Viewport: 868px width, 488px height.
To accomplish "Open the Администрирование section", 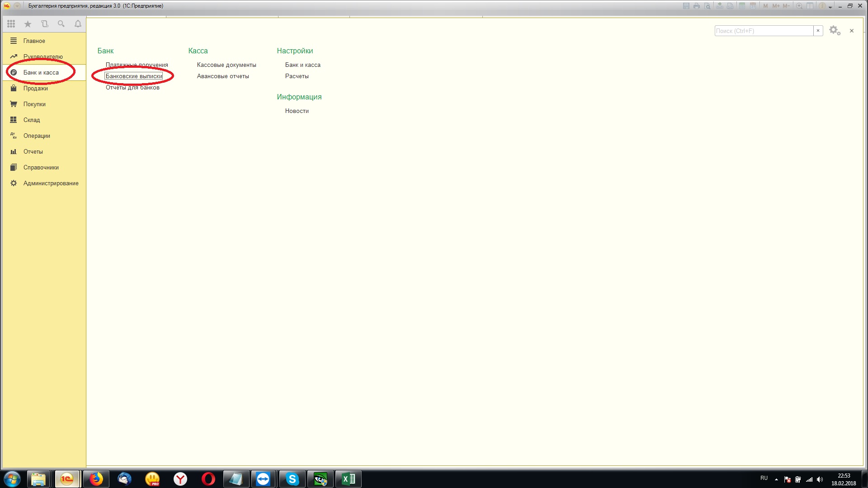I will click(x=51, y=183).
